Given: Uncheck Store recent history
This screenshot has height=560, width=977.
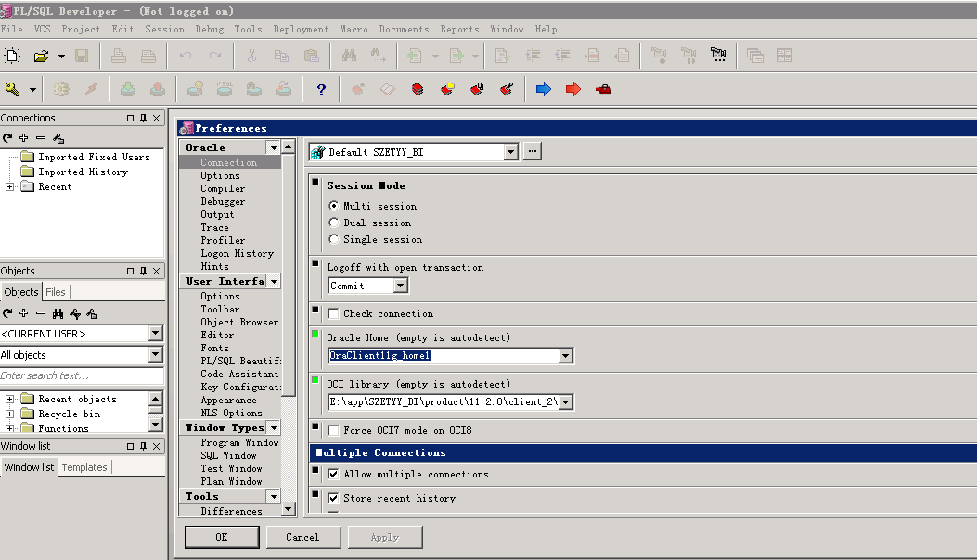Looking at the screenshot, I should 334,498.
